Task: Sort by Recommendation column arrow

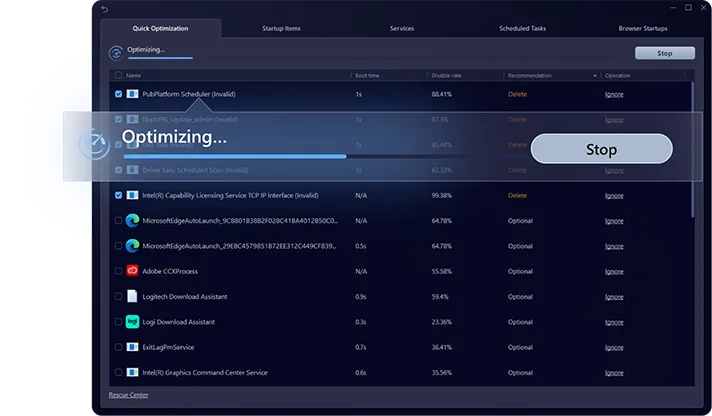Action: click(594, 75)
